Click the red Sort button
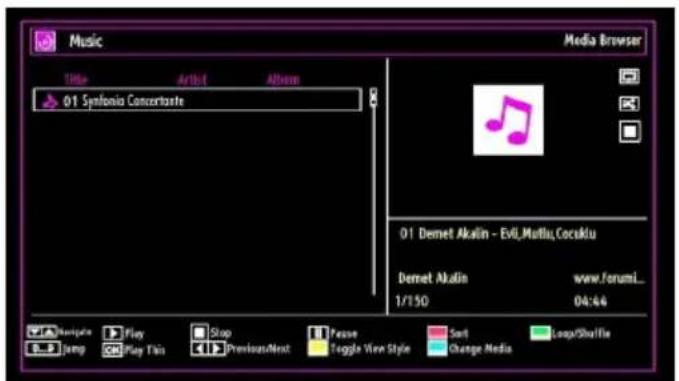679x381 pixels. point(437,333)
